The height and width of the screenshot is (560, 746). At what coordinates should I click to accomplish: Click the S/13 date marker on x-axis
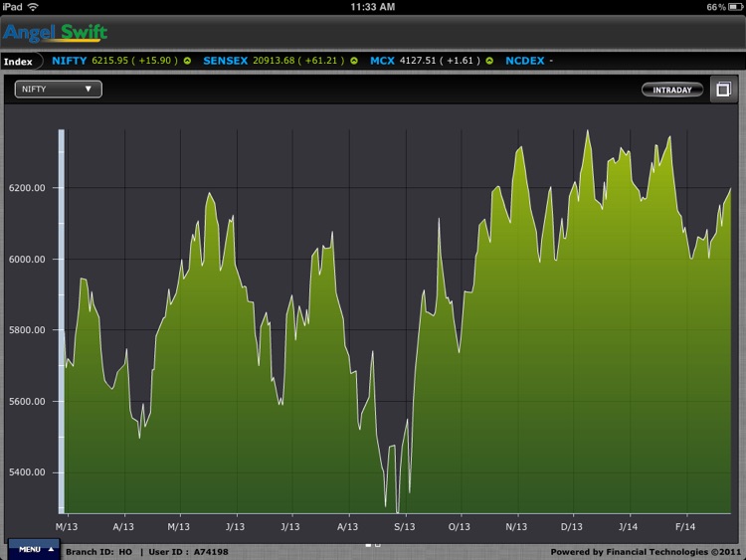405,525
